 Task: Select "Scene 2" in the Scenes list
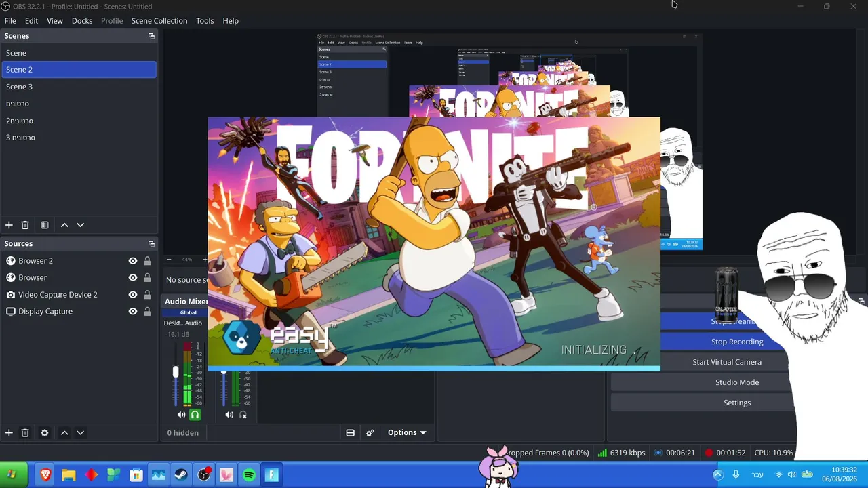tap(79, 70)
